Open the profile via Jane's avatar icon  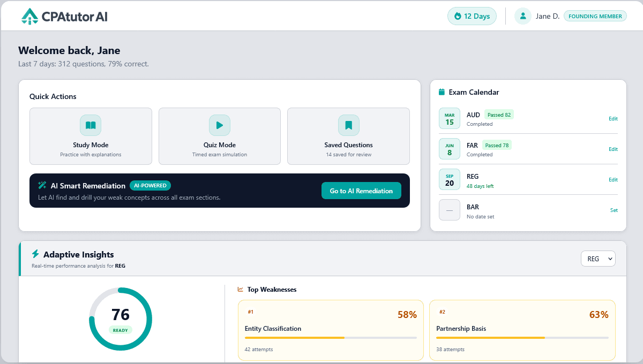click(x=522, y=16)
